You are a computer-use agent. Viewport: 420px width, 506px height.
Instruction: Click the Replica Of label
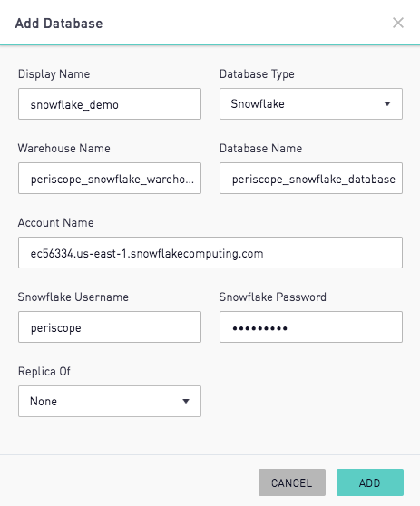[44, 372]
